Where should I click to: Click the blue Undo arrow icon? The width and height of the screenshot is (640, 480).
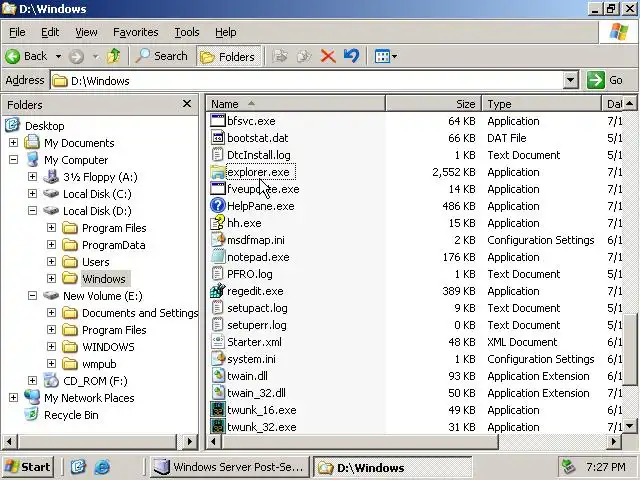pyautogui.click(x=351, y=56)
